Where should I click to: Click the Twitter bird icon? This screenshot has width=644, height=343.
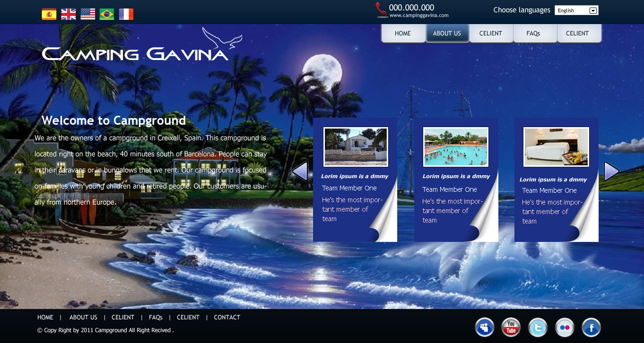point(538,327)
